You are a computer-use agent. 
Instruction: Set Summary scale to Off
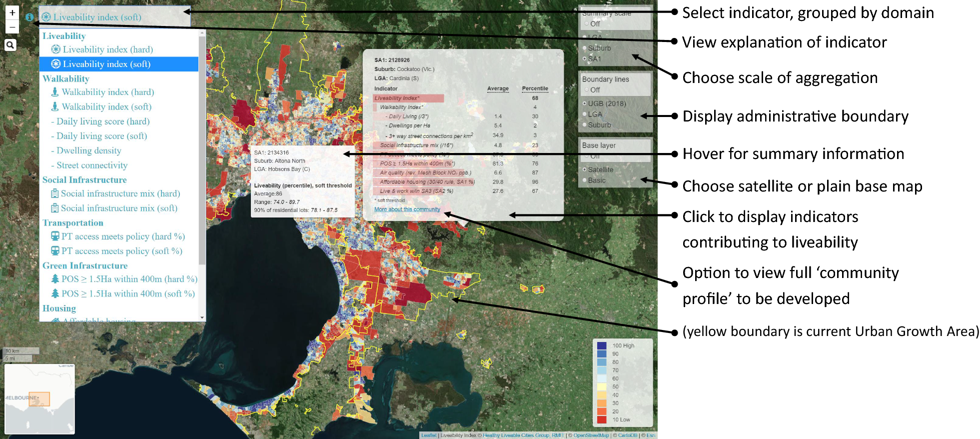pyautogui.click(x=587, y=23)
